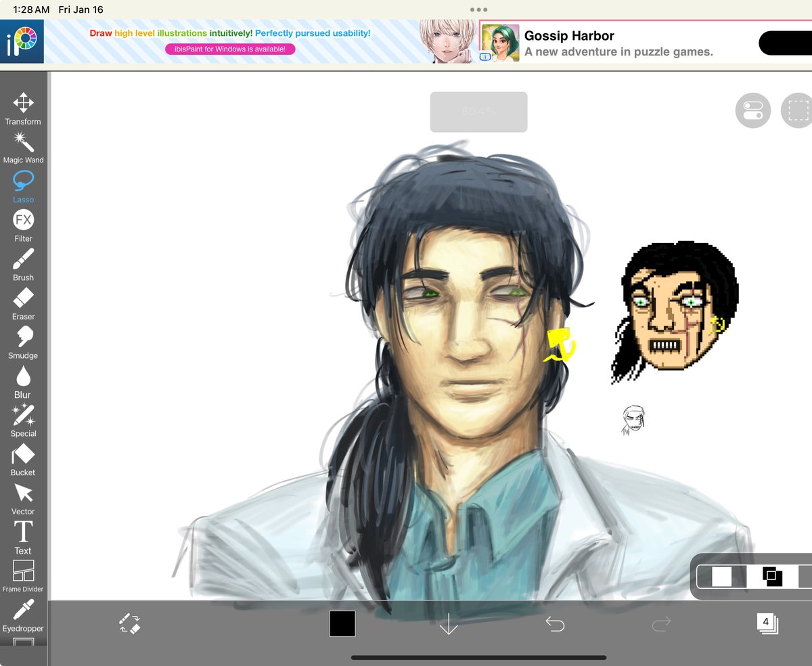Tap the brush/eraser switch icon
This screenshot has width=812, height=666.
[x=129, y=623]
